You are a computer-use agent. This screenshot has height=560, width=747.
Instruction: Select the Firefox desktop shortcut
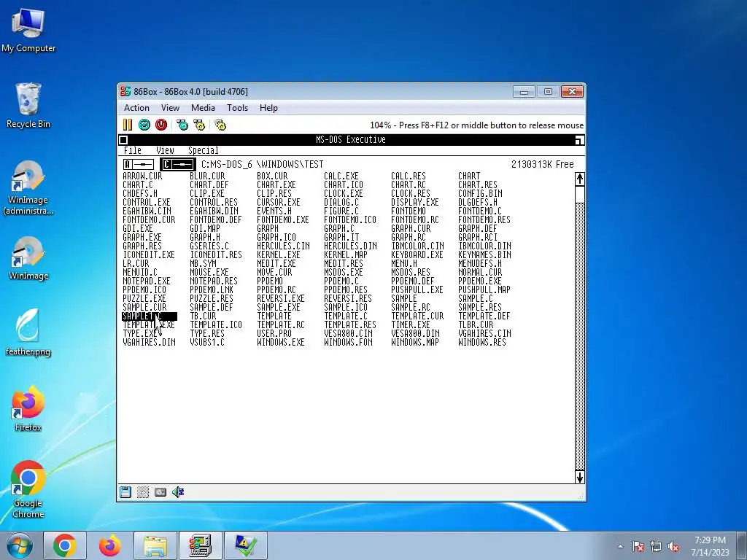pyautogui.click(x=28, y=408)
